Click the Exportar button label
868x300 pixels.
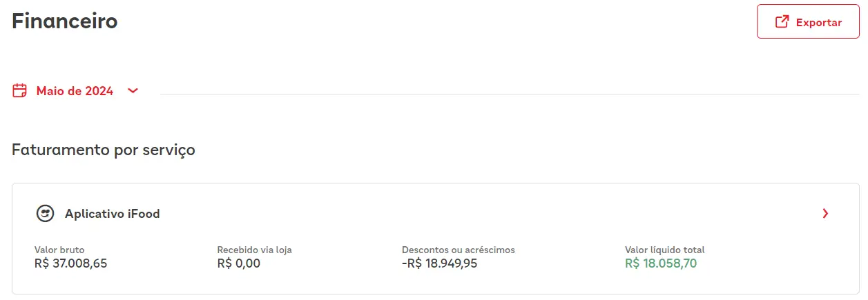[819, 22]
